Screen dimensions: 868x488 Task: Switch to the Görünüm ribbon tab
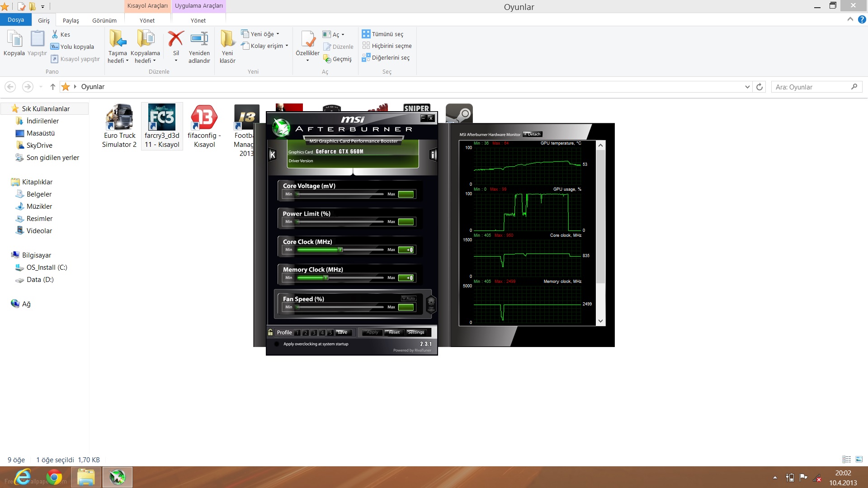click(104, 20)
